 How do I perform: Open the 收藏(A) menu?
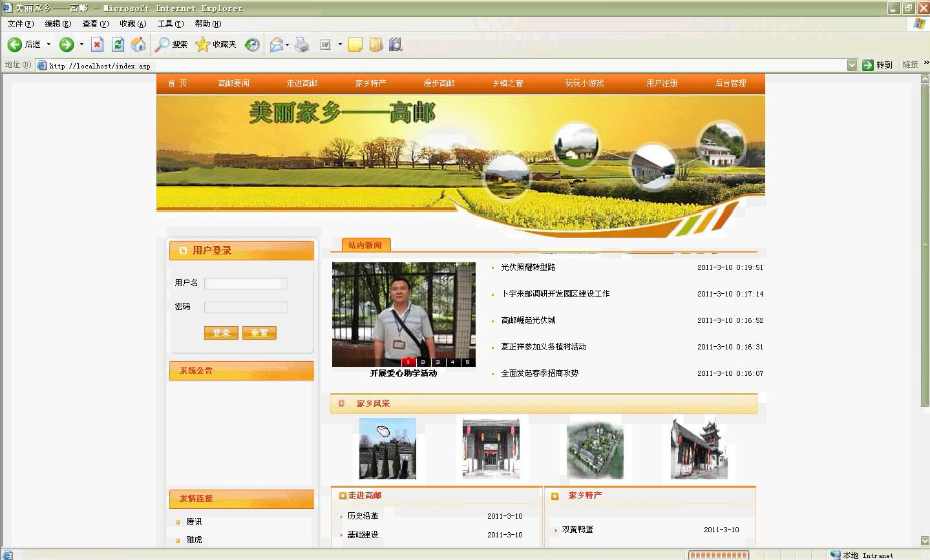pos(132,24)
